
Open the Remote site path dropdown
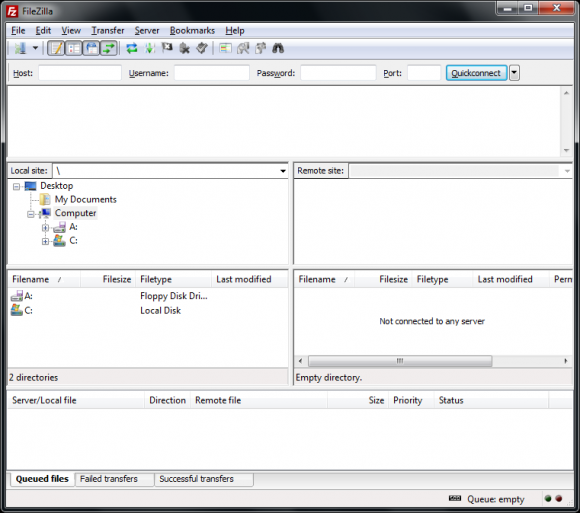click(x=567, y=171)
